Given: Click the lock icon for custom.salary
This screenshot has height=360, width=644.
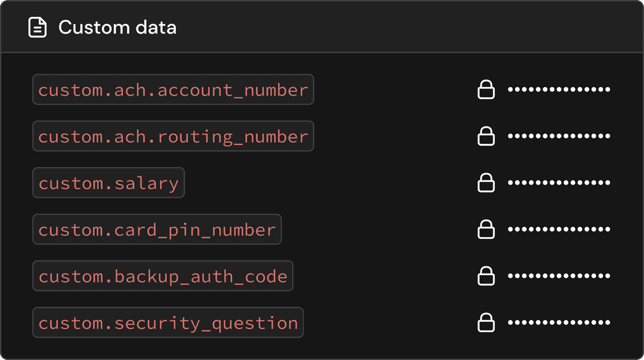Looking at the screenshot, I should 486,182.
